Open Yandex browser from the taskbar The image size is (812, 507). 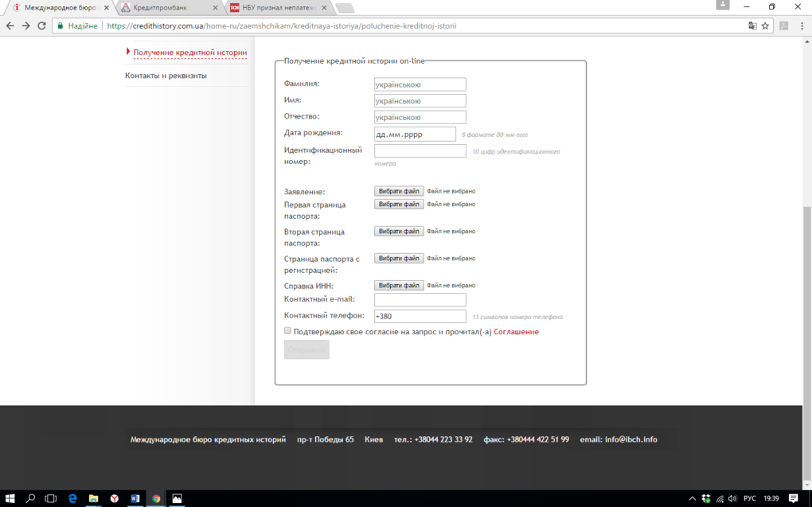click(114, 498)
